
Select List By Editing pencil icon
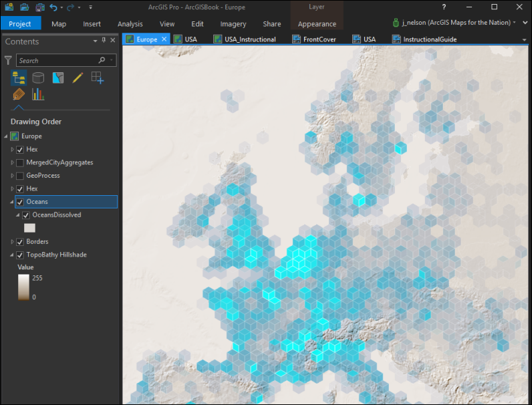[x=78, y=78]
